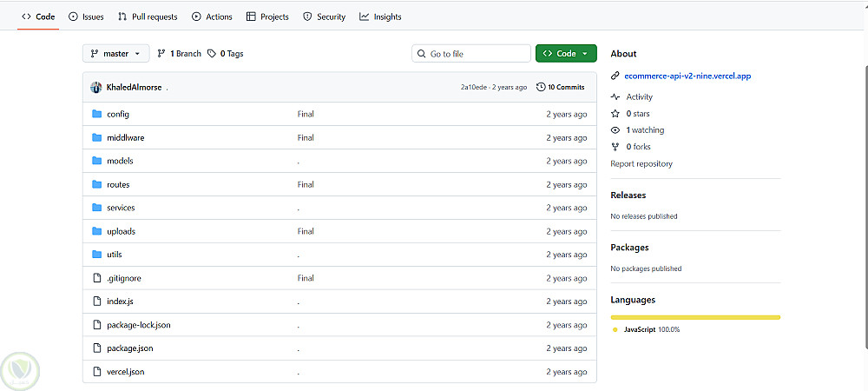Click the eye watching icon
The image size is (868, 391).
pyautogui.click(x=615, y=130)
